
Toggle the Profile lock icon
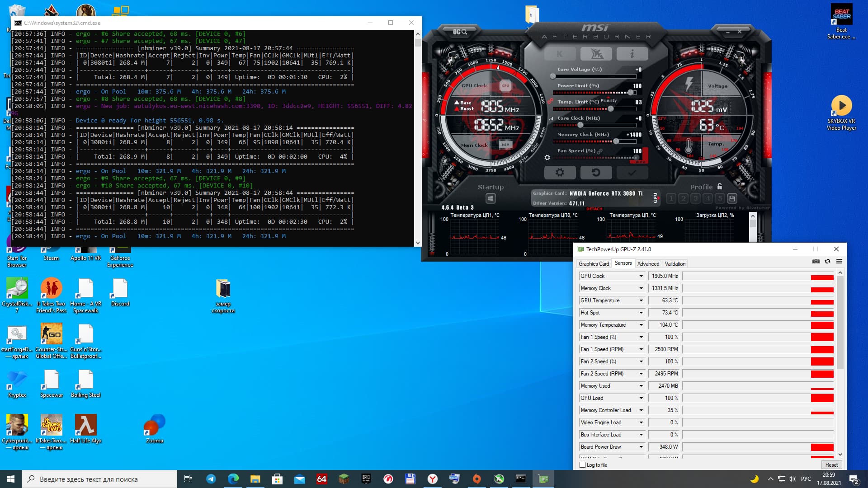click(720, 186)
